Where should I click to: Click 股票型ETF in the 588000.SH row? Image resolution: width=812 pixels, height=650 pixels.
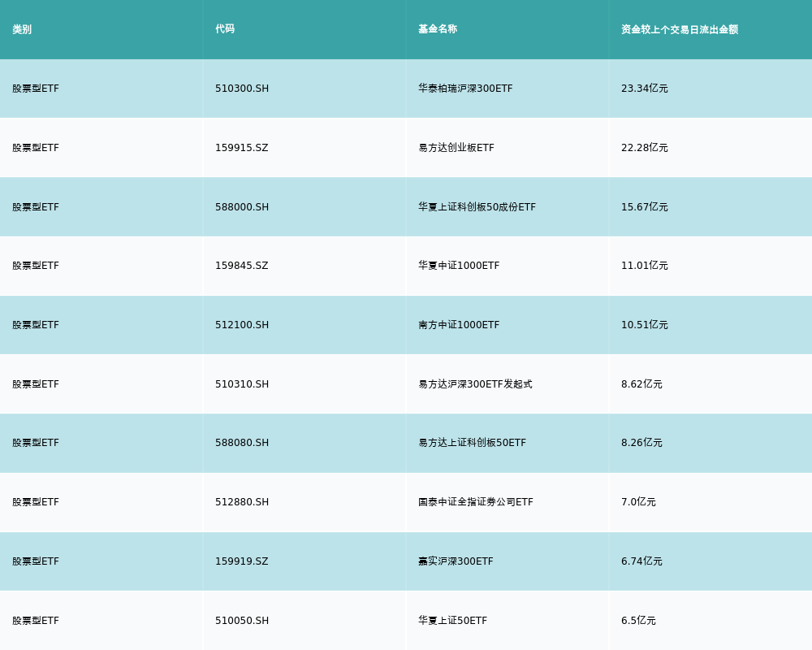coord(36,207)
